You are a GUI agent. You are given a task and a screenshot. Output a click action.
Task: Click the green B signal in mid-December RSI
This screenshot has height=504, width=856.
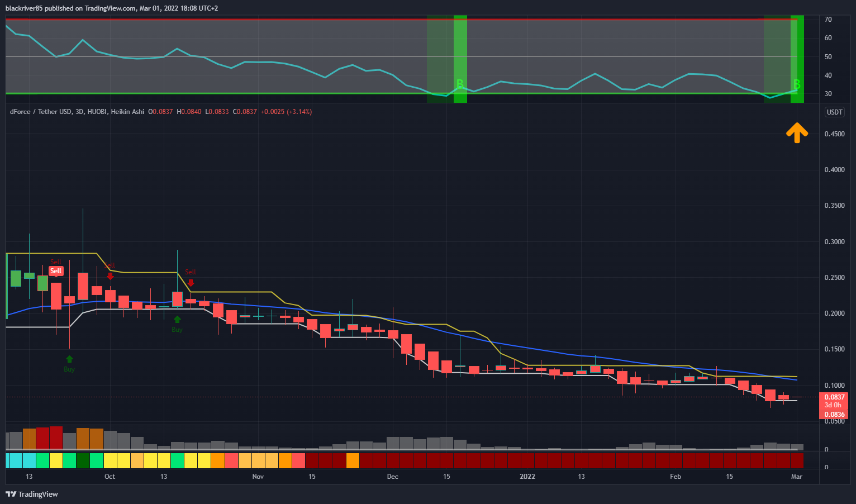point(460,84)
